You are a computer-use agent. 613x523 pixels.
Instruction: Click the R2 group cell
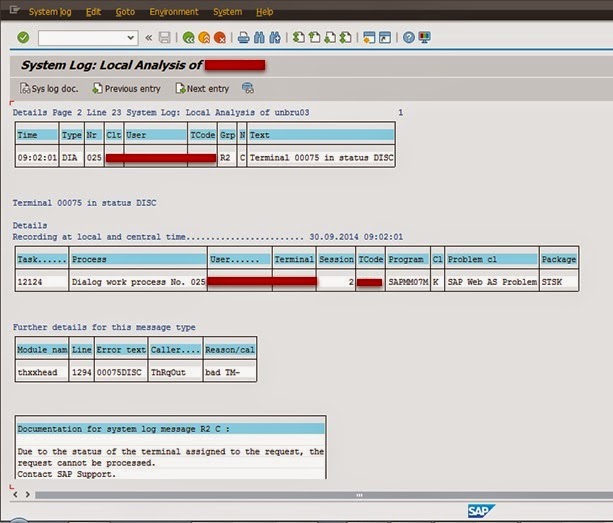(225, 158)
